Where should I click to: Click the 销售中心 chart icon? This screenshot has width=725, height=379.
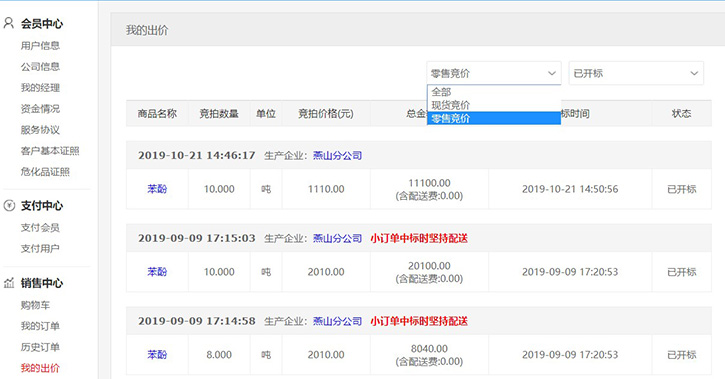click(9, 283)
